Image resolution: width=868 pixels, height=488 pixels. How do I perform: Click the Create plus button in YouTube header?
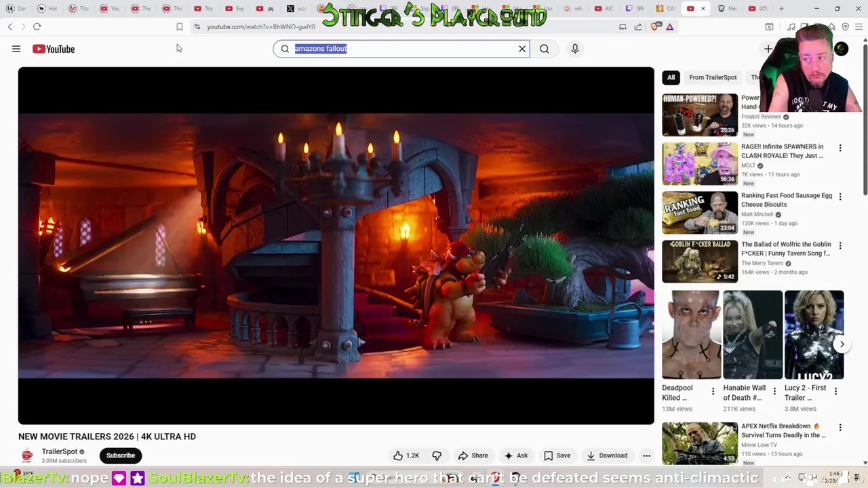[x=768, y=49]
